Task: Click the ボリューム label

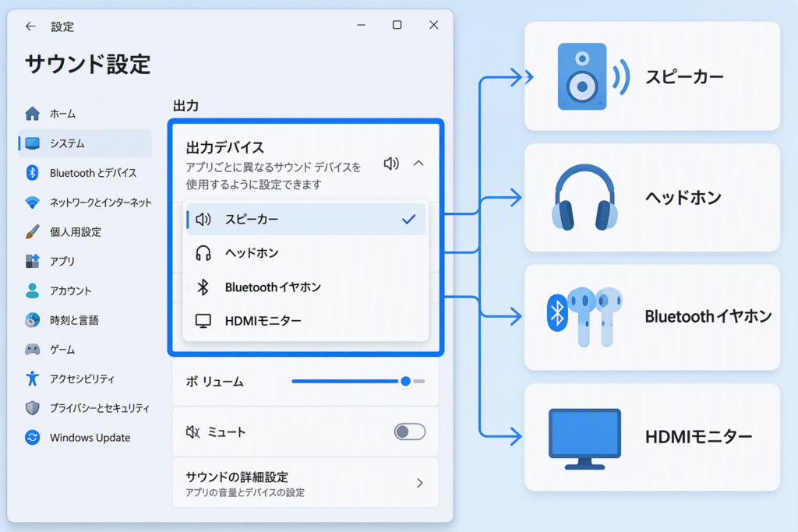Action: pyautogui.click(x=214, y=382)
